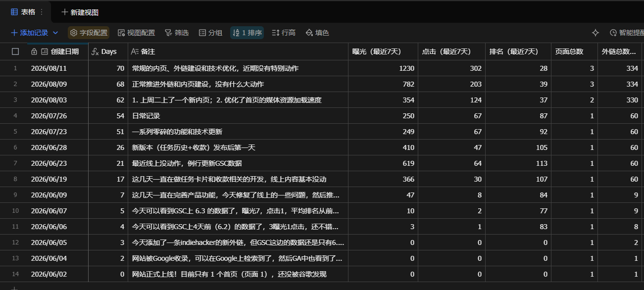Select the exposure value 1230
The width and height of the screenshot is (644, 290).
pyautogui.click(x=383, y=68)
